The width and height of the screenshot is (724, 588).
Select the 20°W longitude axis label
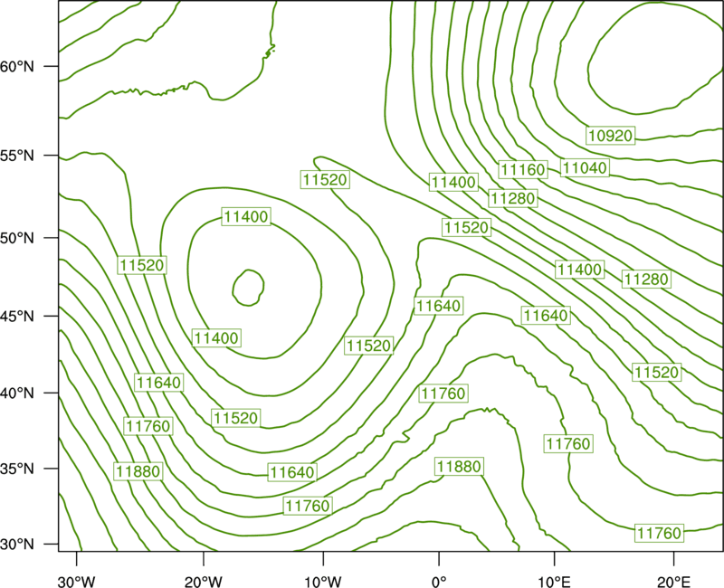[204, 582]
